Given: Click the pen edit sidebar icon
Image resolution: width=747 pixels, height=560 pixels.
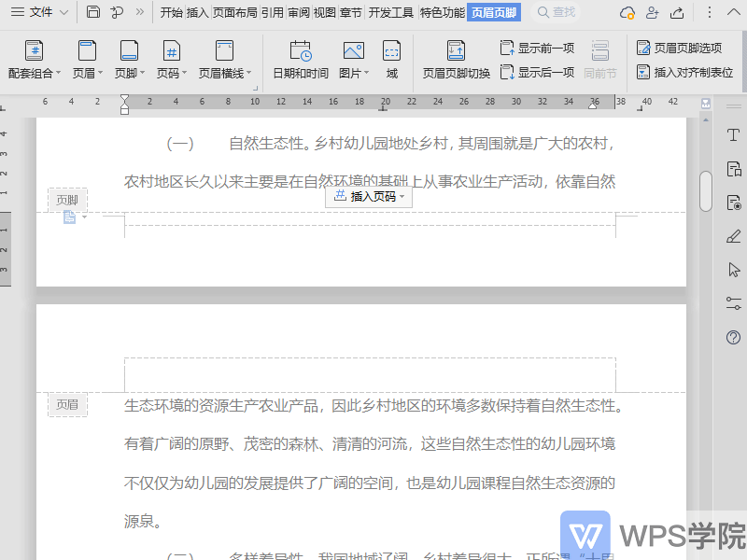Looking at the screenshot, I should point(734,236).
